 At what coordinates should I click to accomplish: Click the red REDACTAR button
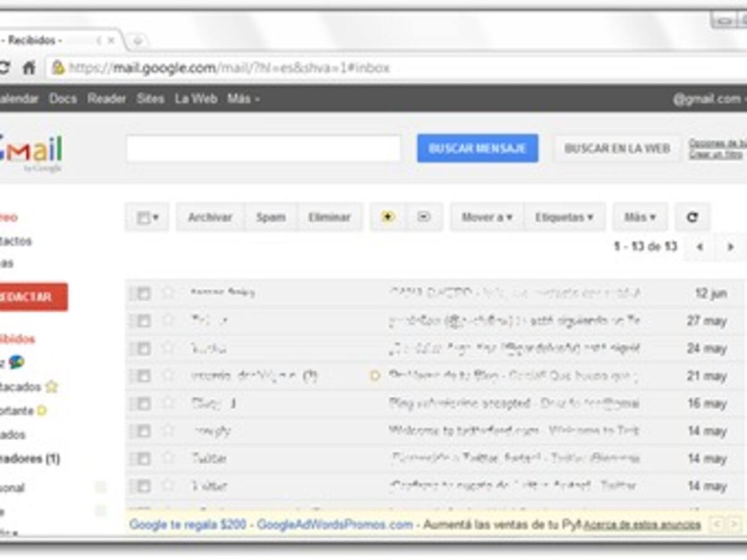click(32, 297)
